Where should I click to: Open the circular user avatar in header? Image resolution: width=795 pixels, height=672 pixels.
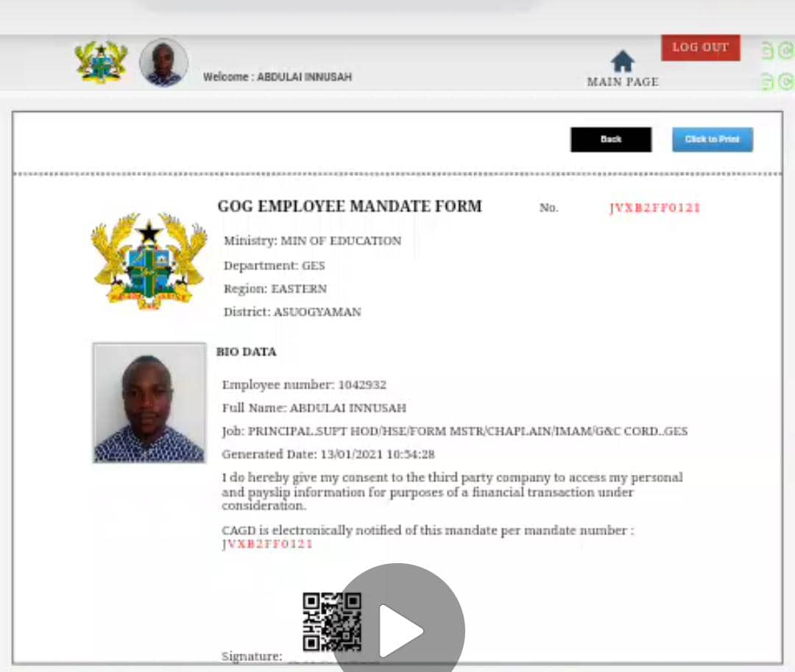pyautogui.click(x=163, y=63)
